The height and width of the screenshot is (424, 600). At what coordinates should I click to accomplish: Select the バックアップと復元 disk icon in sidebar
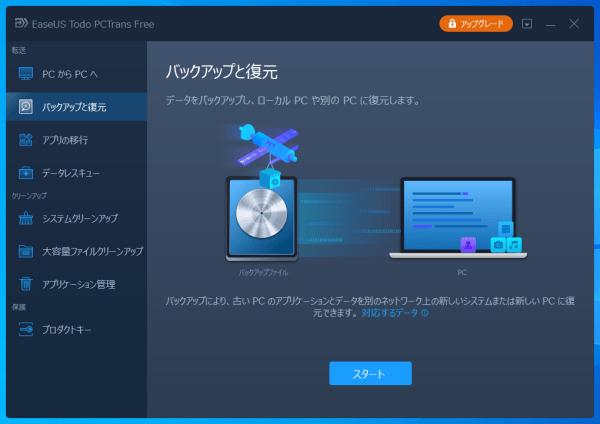pos(26,107)
